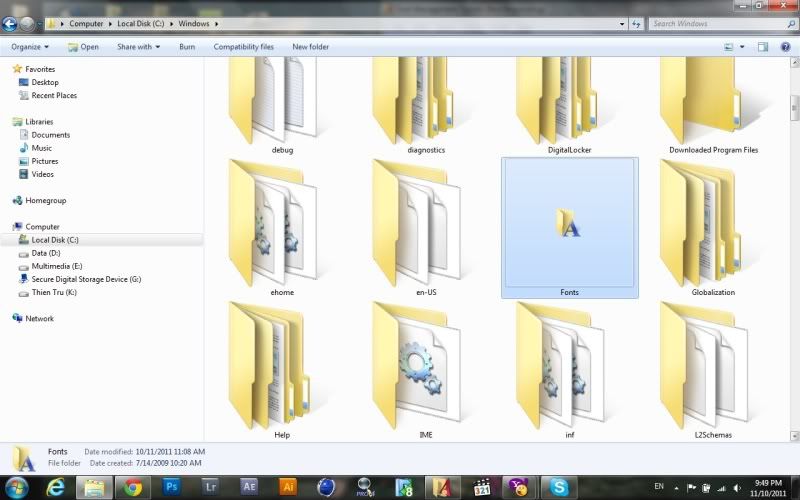Open the change view options dropdown
The width and height of the screenshot is (800, 500).
742,46
